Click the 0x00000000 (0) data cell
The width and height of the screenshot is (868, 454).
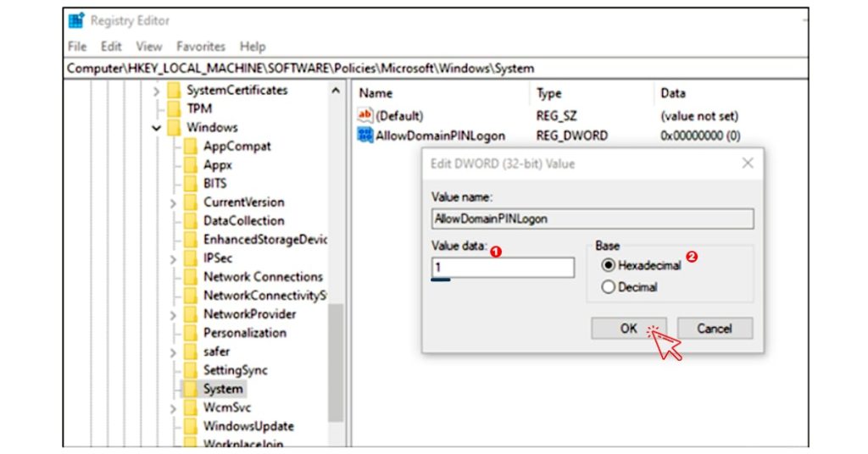pyautogui.click(x=700, y=136)
